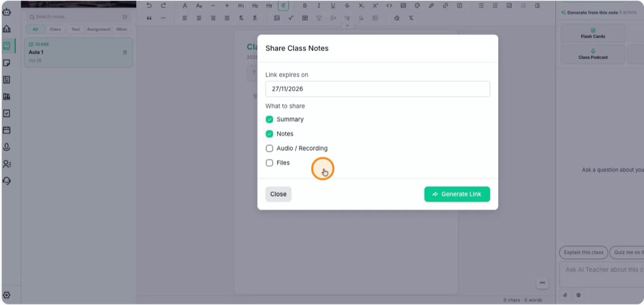The width and height of the screenshot is (644, 305).
Task: Click the eraser icon in the toolbar
Action: click(397, 18)
